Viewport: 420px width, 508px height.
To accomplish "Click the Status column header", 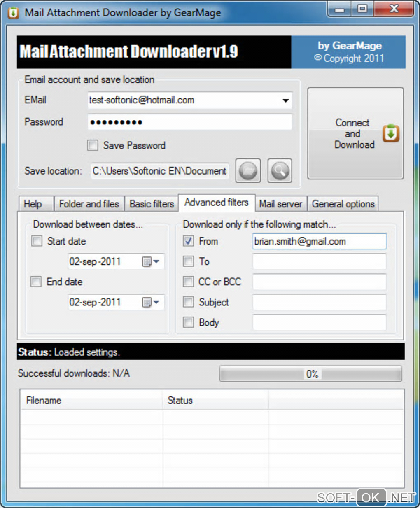I will pos(215,400).
